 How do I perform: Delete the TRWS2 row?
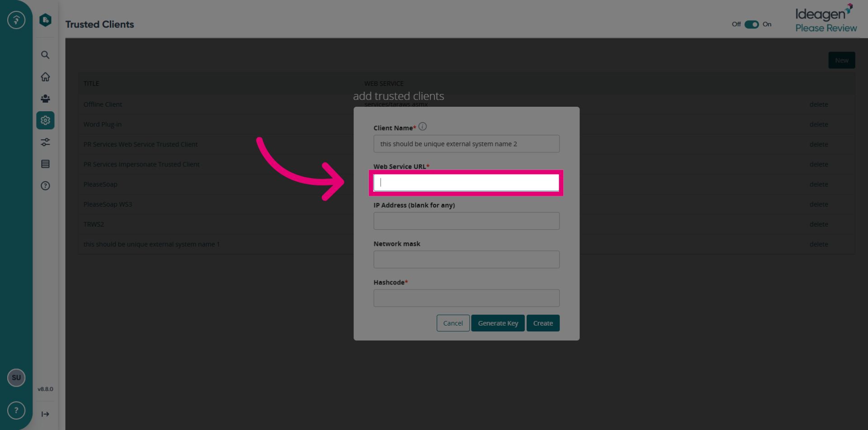tap(819, 224)
